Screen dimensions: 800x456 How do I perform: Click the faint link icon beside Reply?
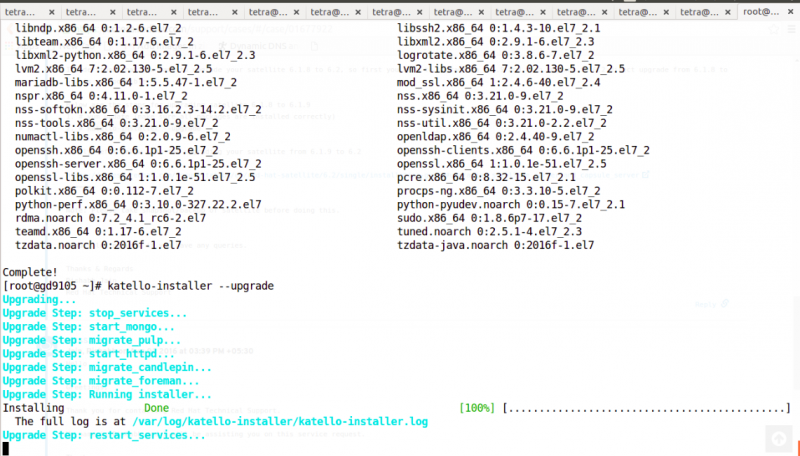pos(724,304)
